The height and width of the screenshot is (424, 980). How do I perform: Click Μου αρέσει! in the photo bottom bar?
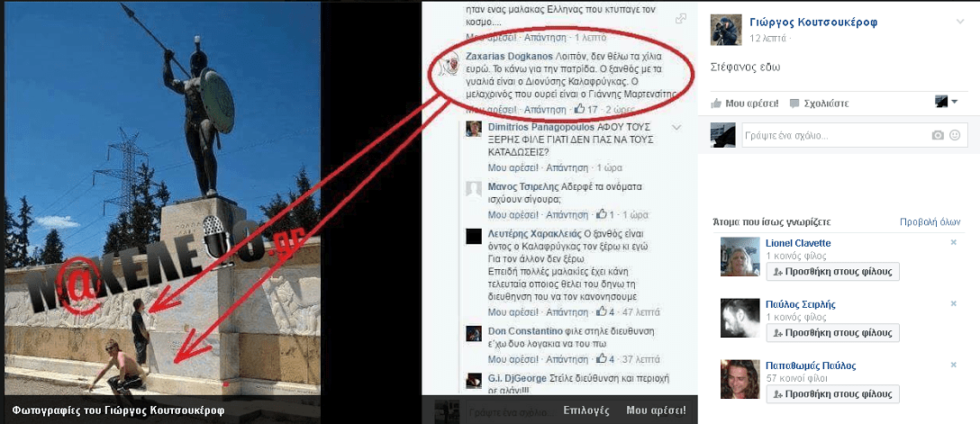(x=656, y=410)
